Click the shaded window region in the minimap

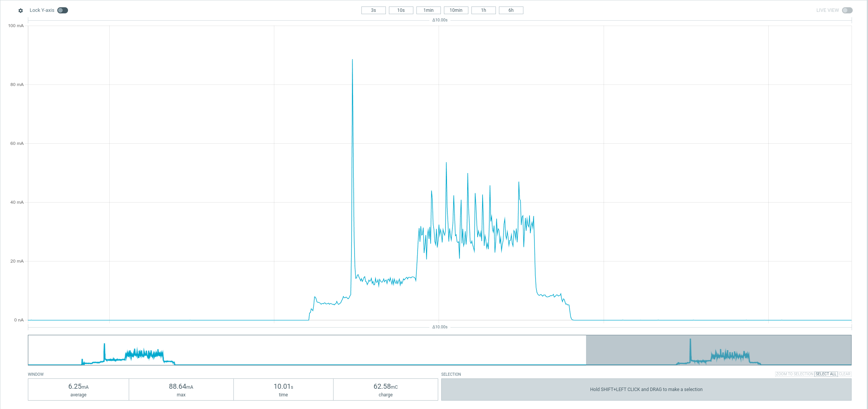coord(719,350)
